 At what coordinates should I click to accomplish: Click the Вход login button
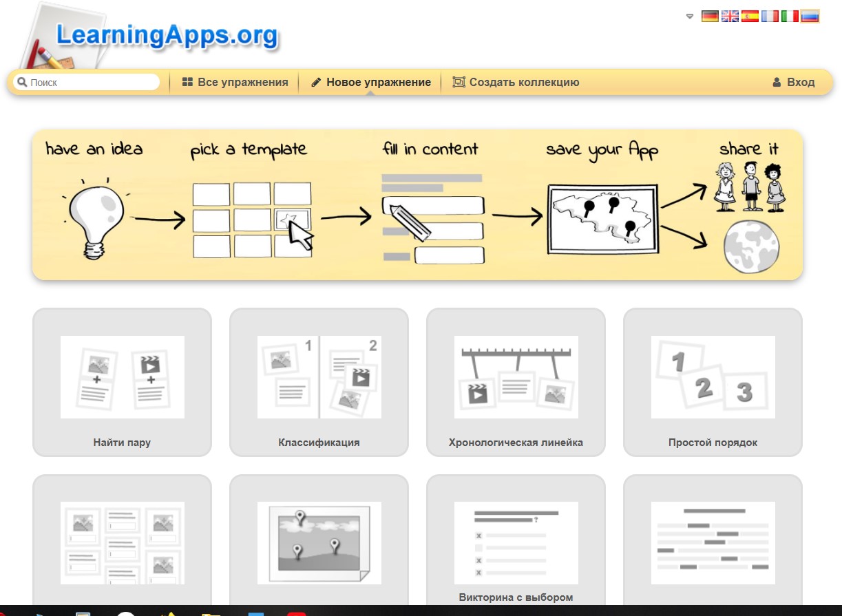tap(793, 83)
